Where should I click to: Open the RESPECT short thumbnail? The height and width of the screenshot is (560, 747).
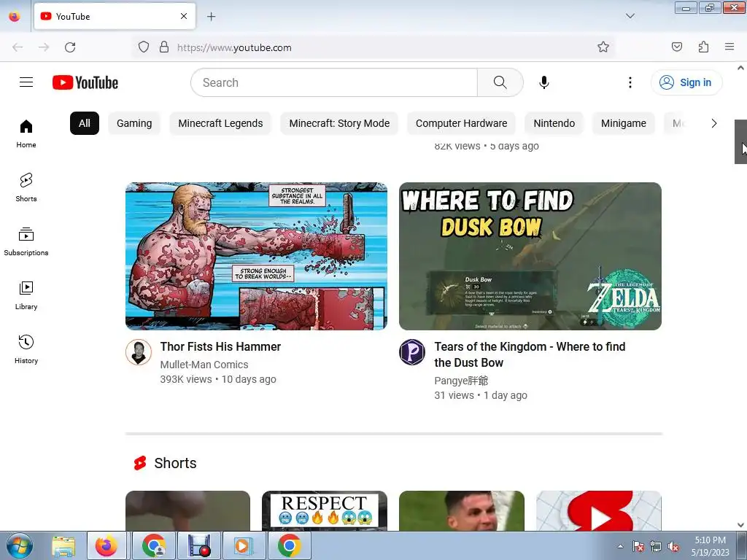point(325,511)
